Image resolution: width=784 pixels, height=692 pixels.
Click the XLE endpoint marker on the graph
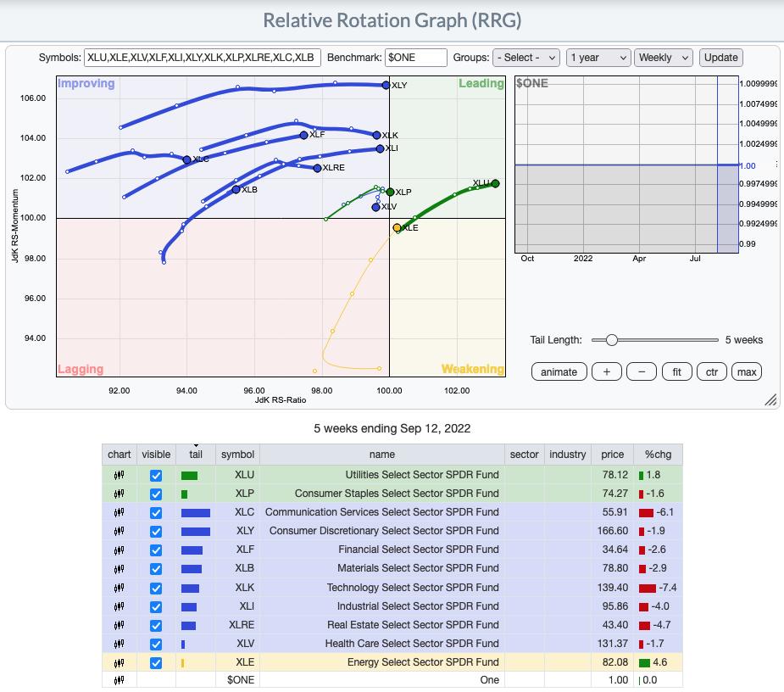397,227
